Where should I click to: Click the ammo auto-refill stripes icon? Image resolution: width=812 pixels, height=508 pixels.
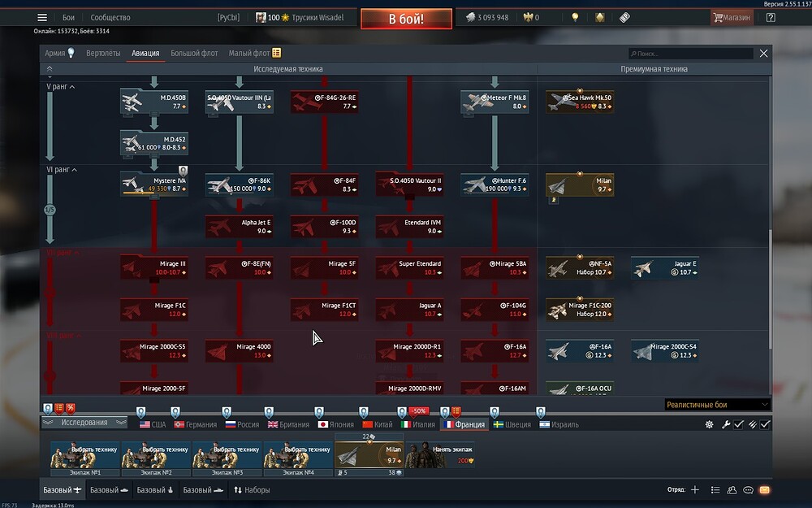753,424
